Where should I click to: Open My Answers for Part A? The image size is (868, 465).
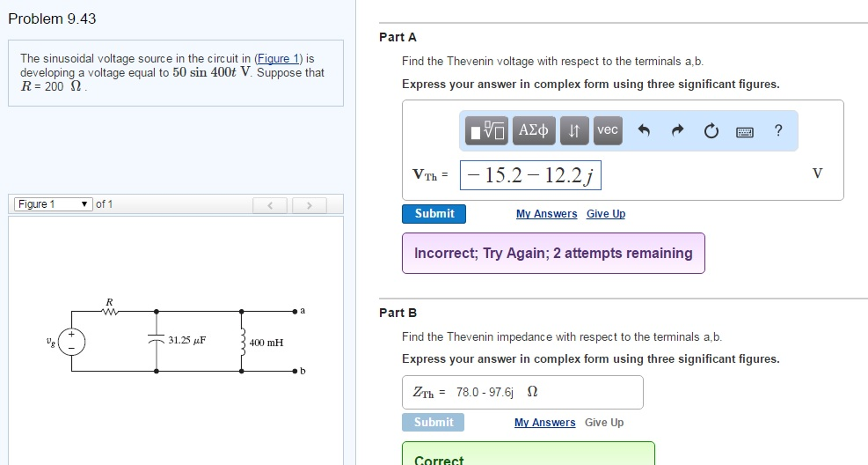546,214
